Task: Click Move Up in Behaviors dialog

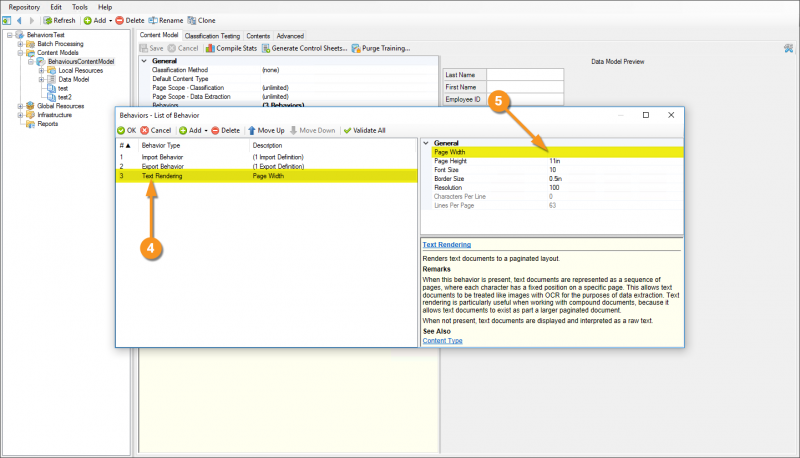Action: pos(266,130)
